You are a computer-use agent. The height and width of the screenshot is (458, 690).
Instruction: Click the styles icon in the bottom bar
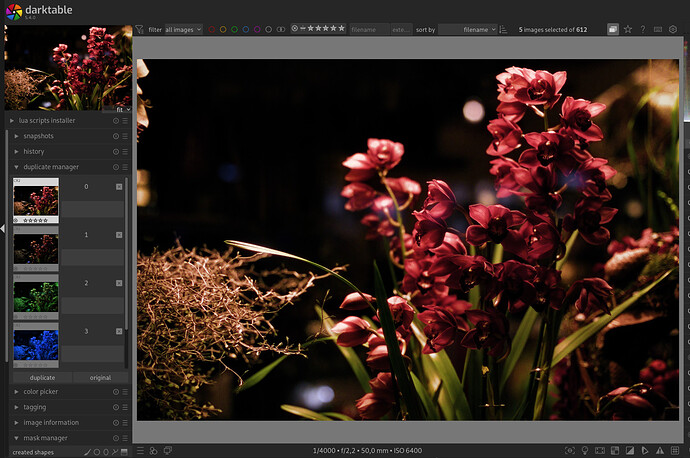pos(154,451)
